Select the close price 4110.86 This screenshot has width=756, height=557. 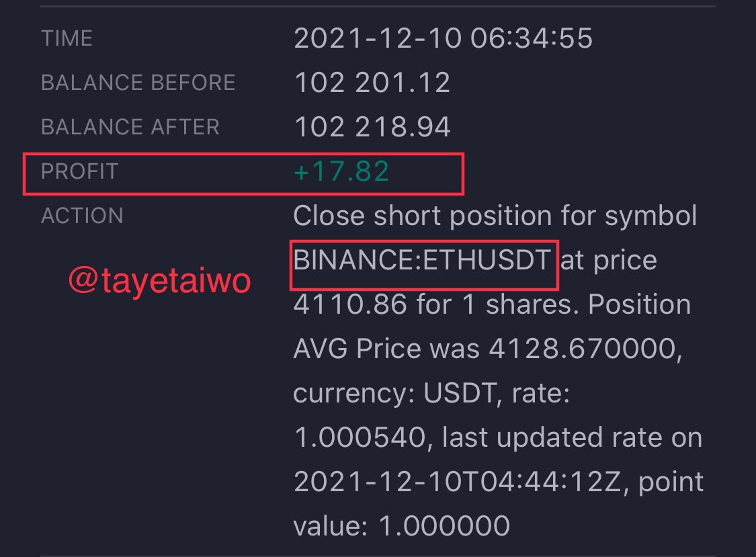tap(350, 304)
